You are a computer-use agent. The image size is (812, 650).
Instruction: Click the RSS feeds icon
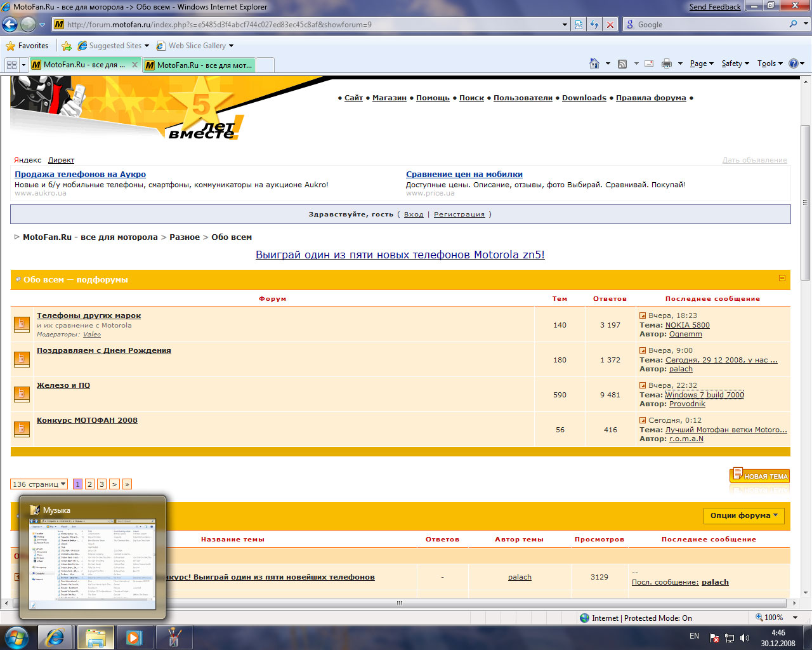point(622,63)
